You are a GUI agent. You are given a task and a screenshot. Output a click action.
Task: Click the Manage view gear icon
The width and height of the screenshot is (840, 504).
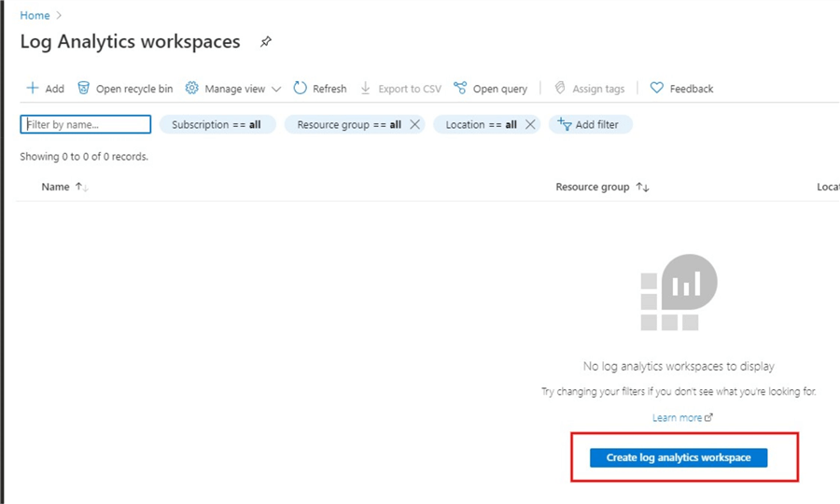point(191,88)
